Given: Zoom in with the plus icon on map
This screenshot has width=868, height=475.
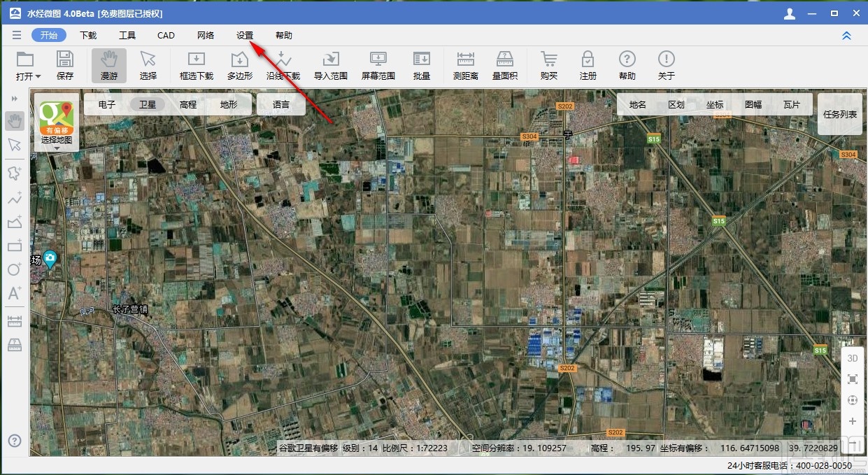Looking at the screenshot, I should click(853, 421).
